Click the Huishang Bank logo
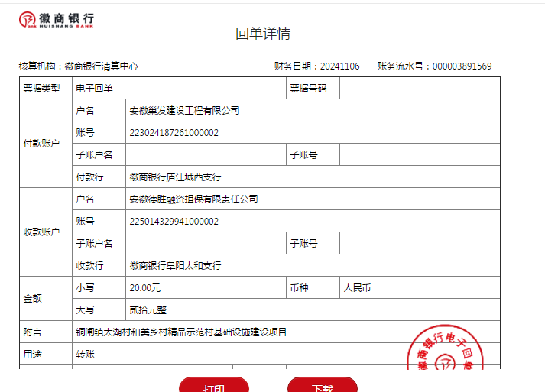545x392 pixels. click(57, 21)
